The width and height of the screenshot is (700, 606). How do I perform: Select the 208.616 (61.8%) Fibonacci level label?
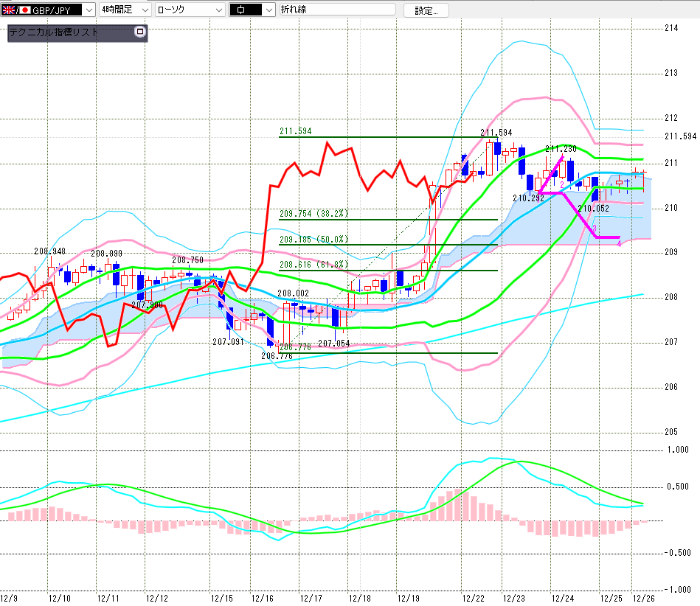[313, 265]
